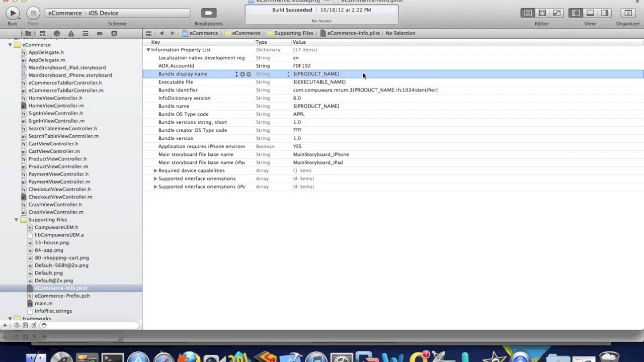
Task: Collapse the Supporting Files group
Action: pyautogui.click(x=17, y=220)
